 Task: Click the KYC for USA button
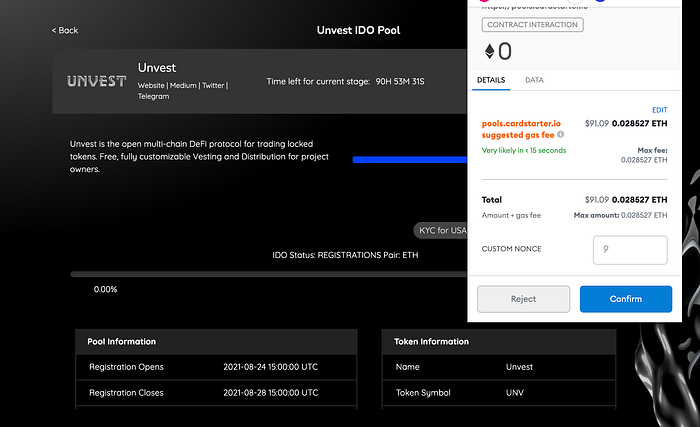(x=441, y=230)
